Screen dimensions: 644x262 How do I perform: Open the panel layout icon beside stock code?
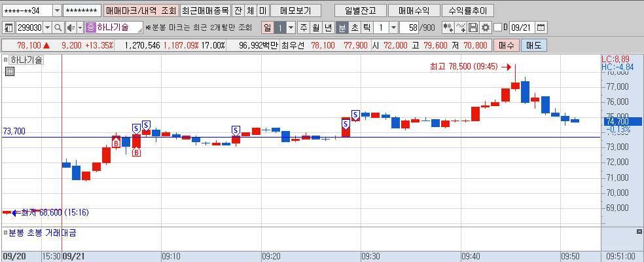pyautogui.click(x=9, y=28)
